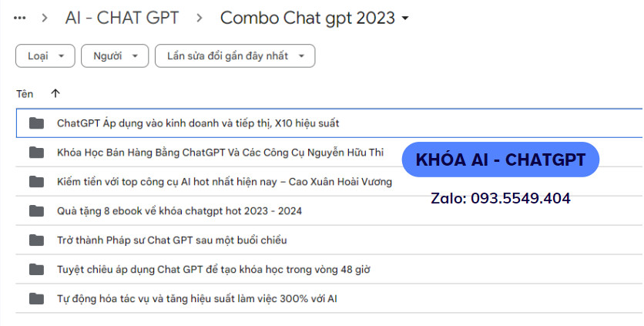Viewport: 644px width, 326px height.
Task: Toggle sort direction arrow next to Tên
Action: coord(55,93)
